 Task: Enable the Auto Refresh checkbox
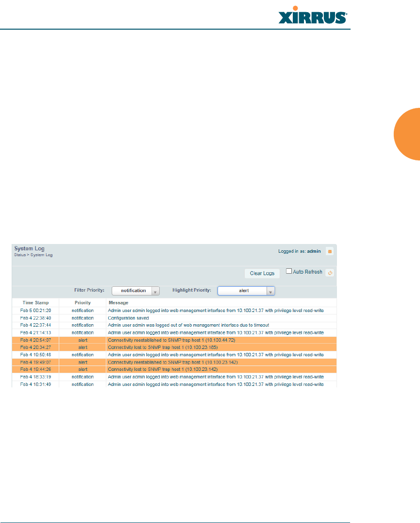point(289,271)
